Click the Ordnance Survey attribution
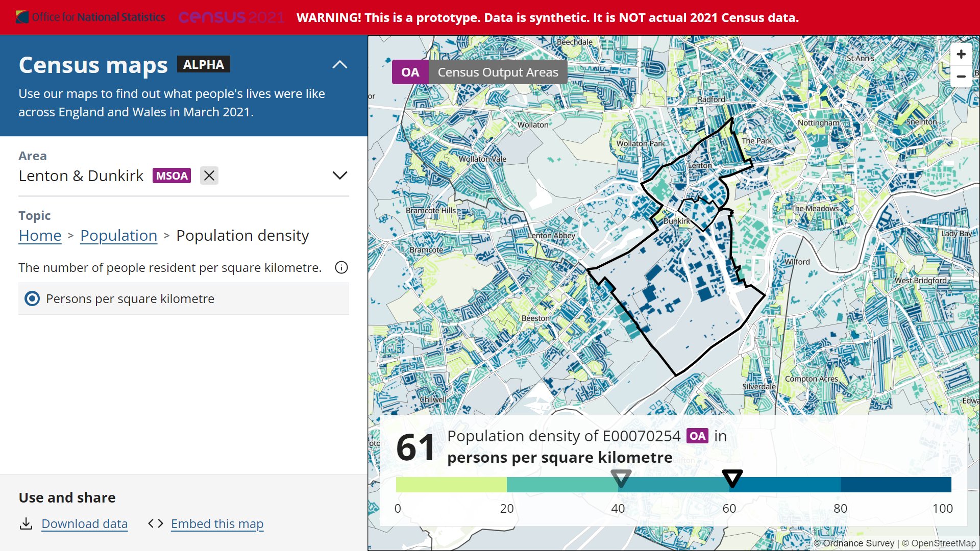 click(x=854, y=544)
